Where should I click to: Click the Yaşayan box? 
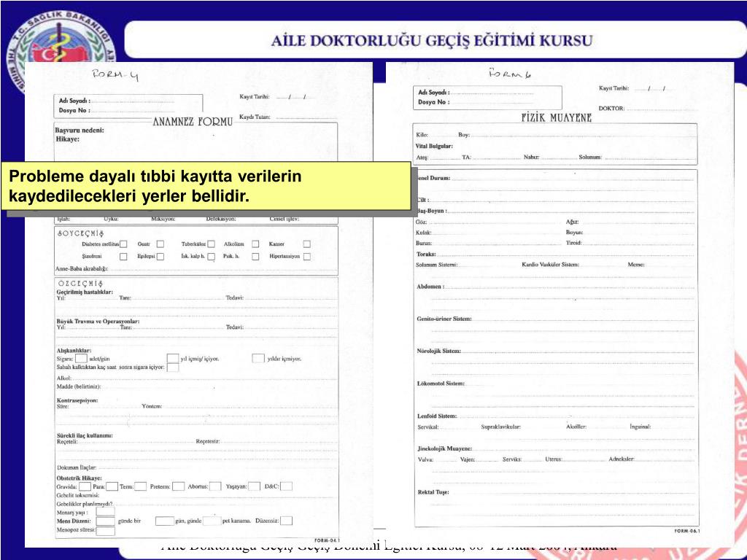click(255, 486)
